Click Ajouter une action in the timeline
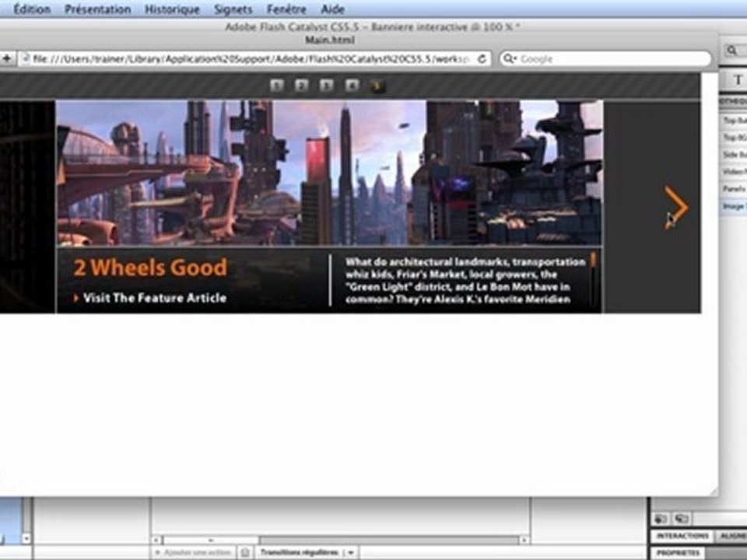 194,552
